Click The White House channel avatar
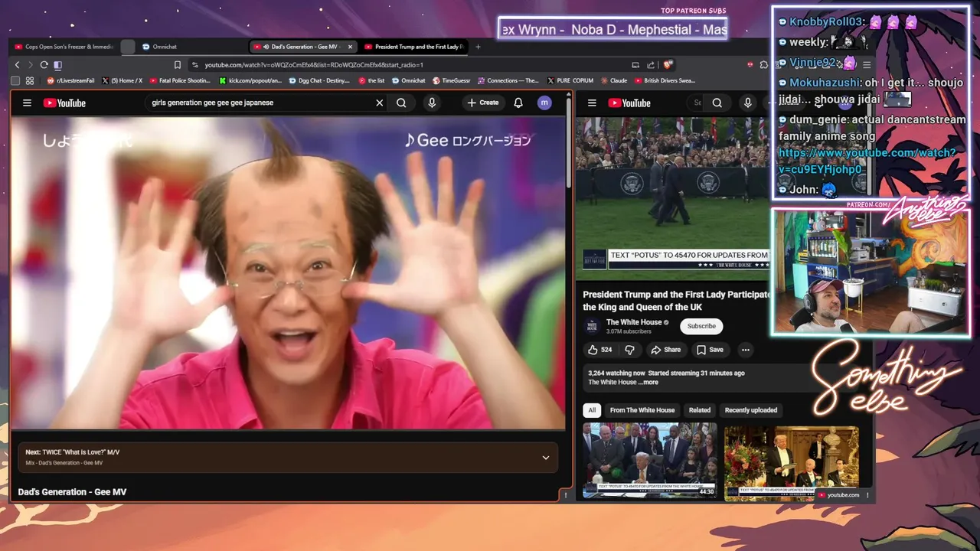 593,326
